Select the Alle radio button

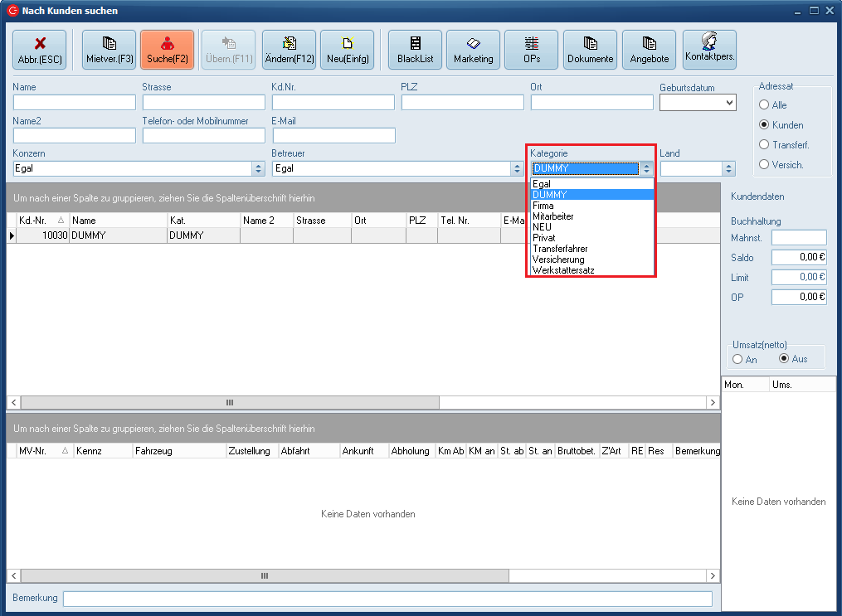[764, 105]
